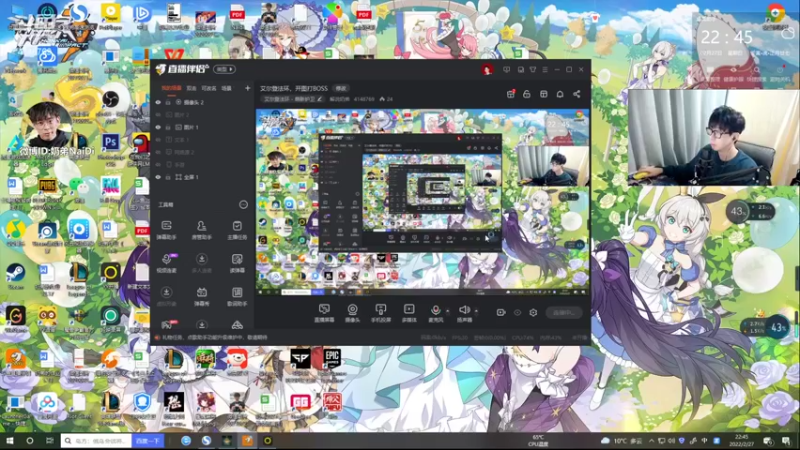Switch to the 我的场景 tab
This screenshot has width=800, height=450.
(171, 88)
